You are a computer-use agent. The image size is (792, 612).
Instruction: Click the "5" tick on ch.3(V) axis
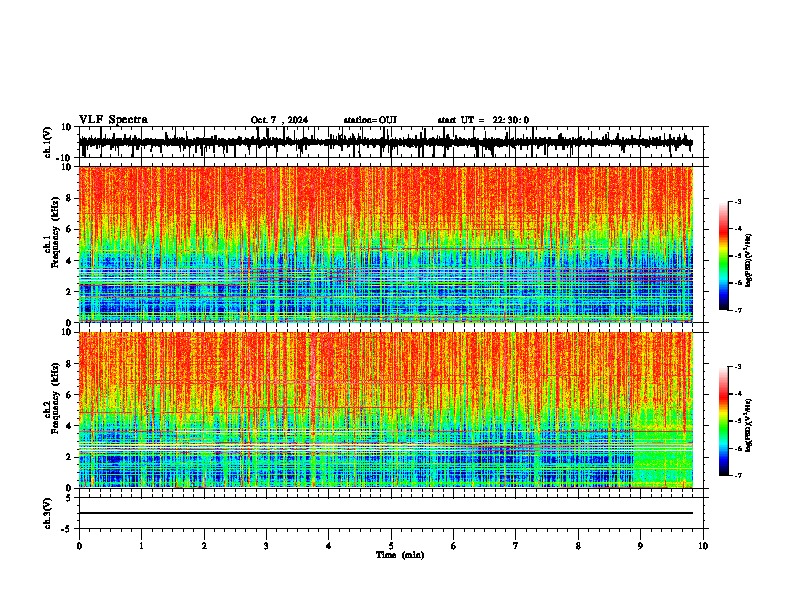click(69, 498)
